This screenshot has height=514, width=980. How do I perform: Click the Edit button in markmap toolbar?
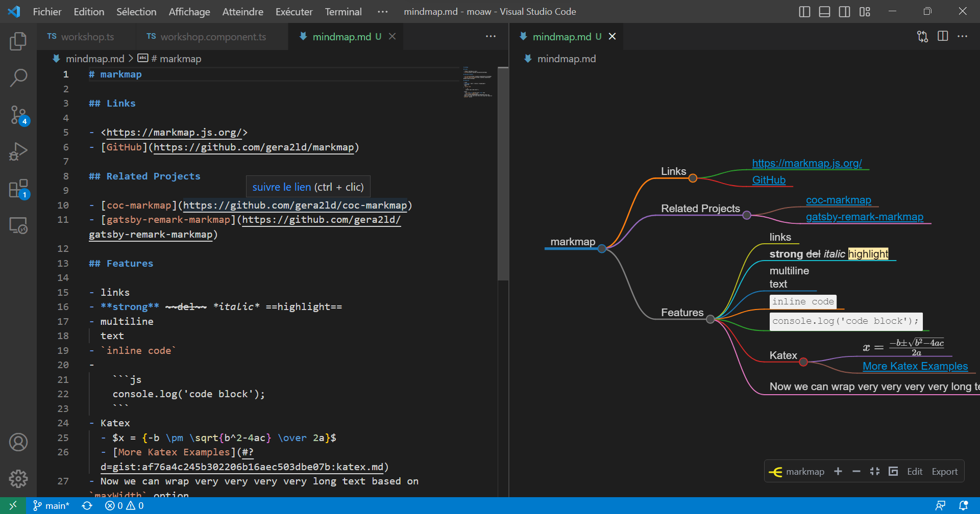click(915, 472)
